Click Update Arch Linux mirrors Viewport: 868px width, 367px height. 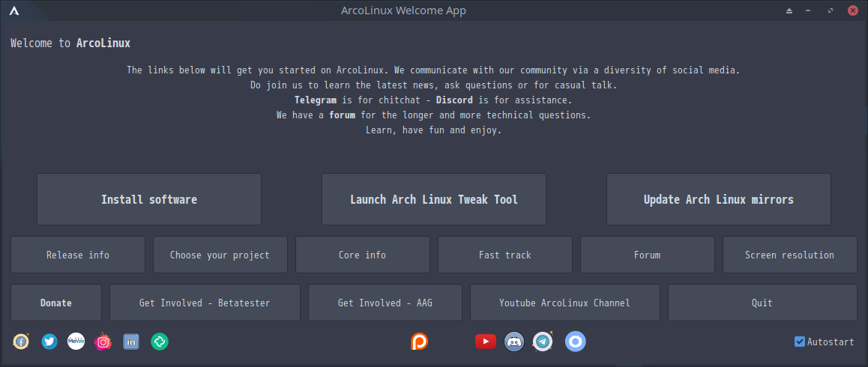pyautogui.click(x=719, y=199)
